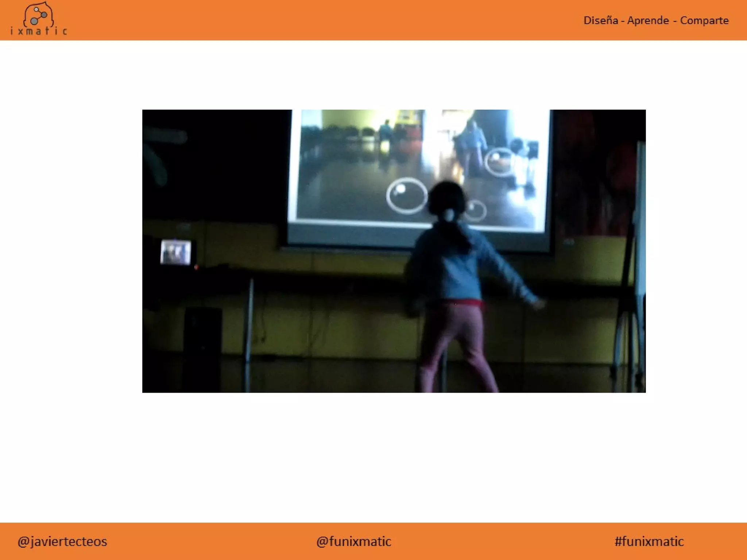Screen dimensions: 747x560
Task: Click the ixmatic head logo icon
Action: [38, 15]
